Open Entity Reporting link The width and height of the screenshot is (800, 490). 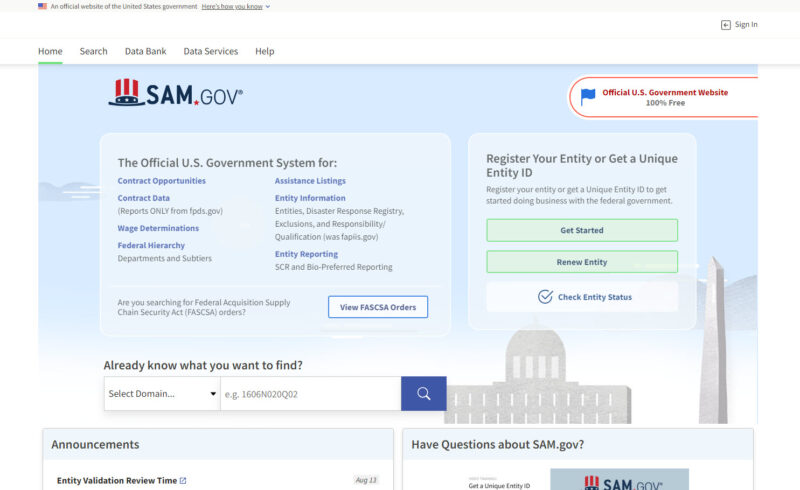click(306, 254)
